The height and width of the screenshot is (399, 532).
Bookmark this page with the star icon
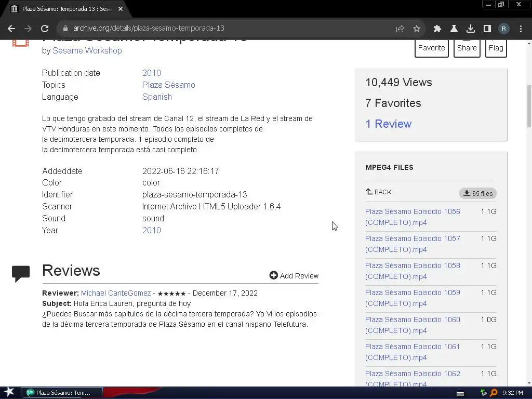pos(417,29)
